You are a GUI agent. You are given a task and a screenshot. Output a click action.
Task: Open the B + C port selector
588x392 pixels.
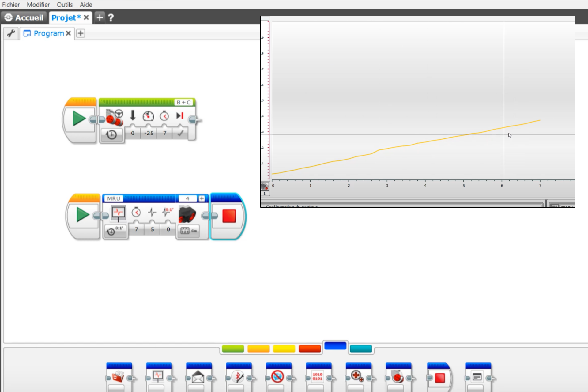183,102
